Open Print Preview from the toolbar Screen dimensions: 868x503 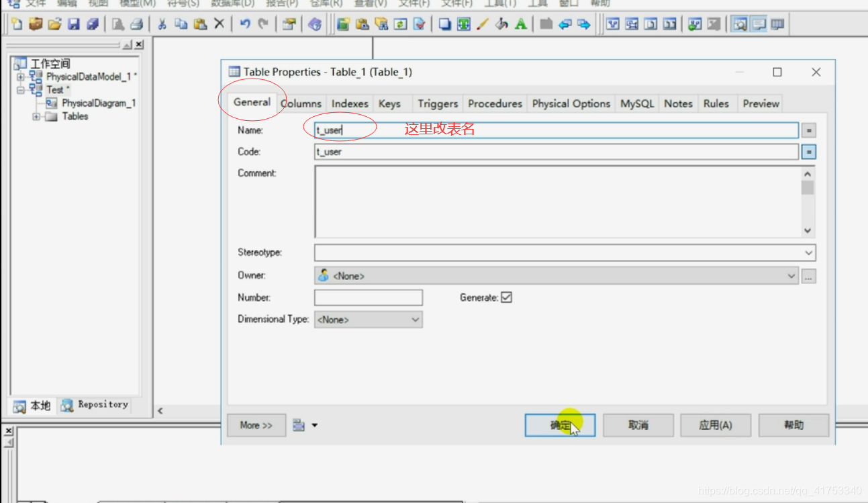point(118,24)
